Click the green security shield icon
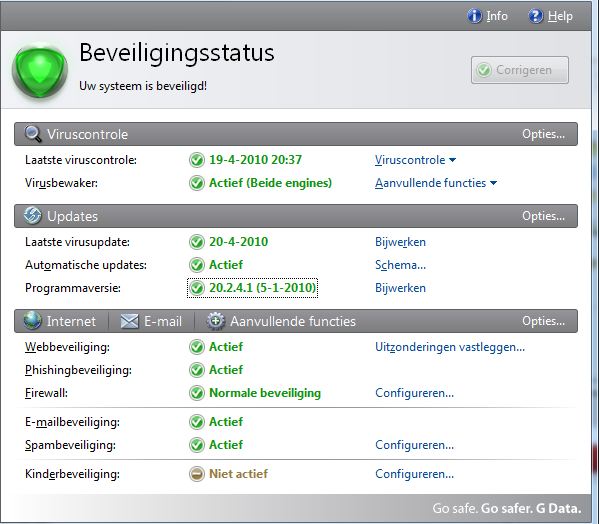The width and height of the screenshot is (599, 524). (40, 70)
